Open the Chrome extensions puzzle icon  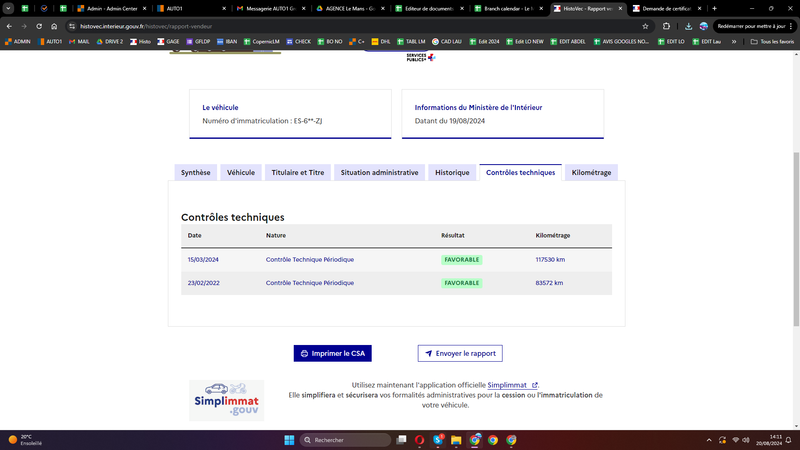666,26
